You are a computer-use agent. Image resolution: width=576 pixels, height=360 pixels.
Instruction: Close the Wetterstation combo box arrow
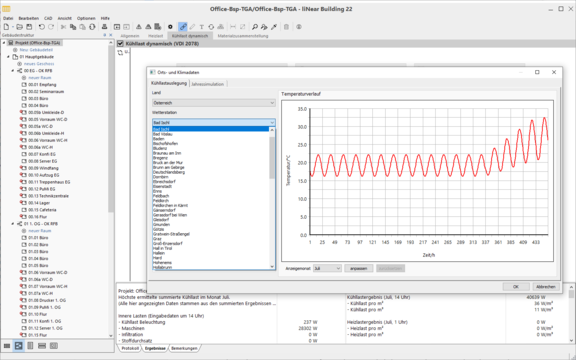[x=272, y=122]
